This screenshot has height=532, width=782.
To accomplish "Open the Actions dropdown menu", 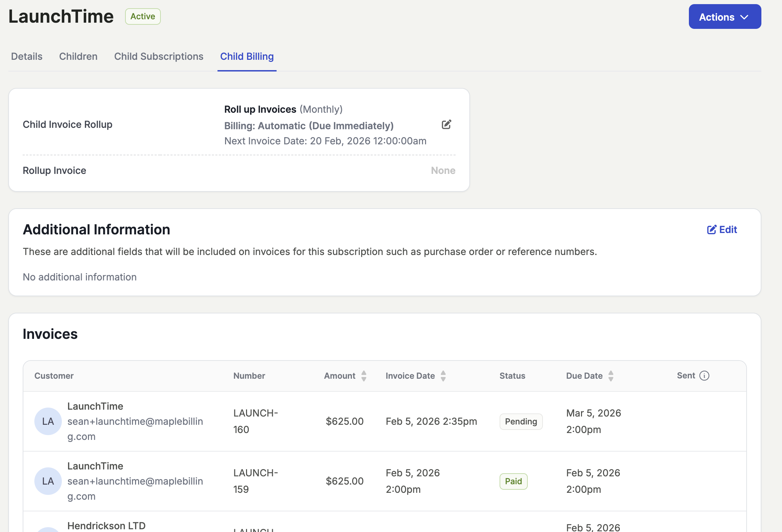I will (x=725, y=17).
